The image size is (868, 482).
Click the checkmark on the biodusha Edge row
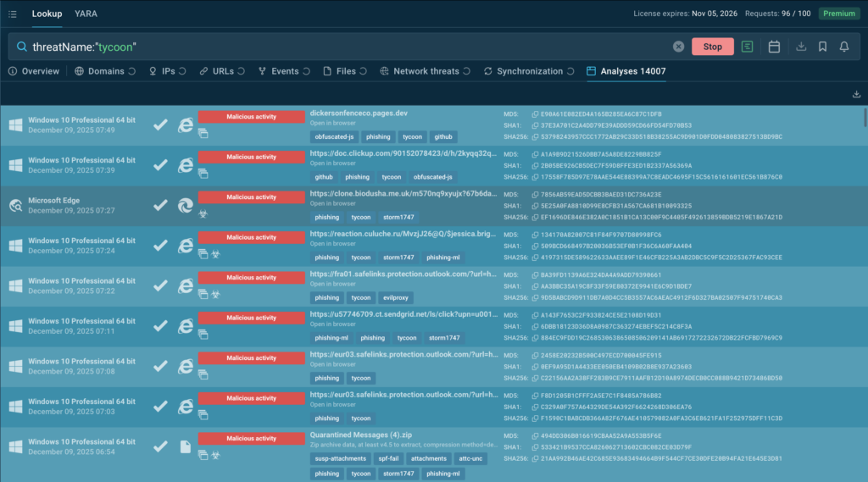(x=160, y=205)
